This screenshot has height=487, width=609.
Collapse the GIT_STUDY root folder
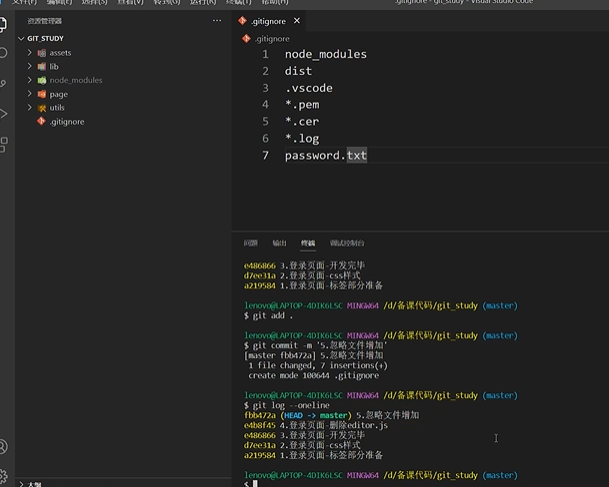click(x=44, y=38)
